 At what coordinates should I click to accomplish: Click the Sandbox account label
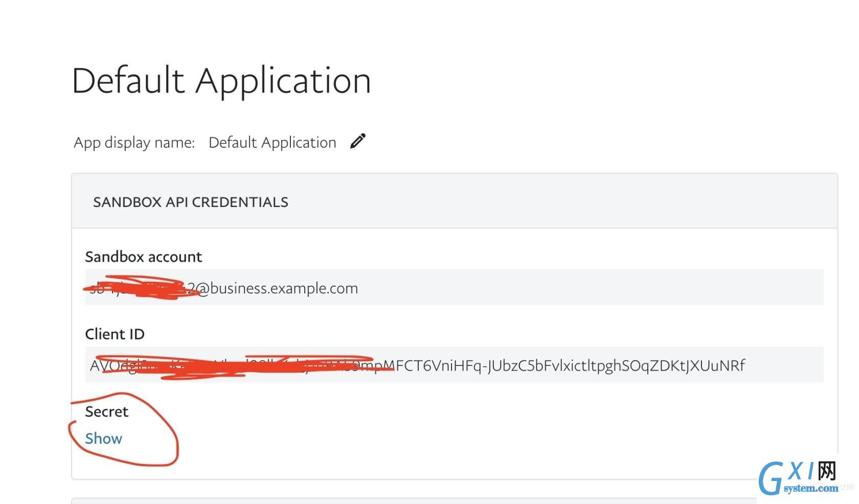[144, 257]
